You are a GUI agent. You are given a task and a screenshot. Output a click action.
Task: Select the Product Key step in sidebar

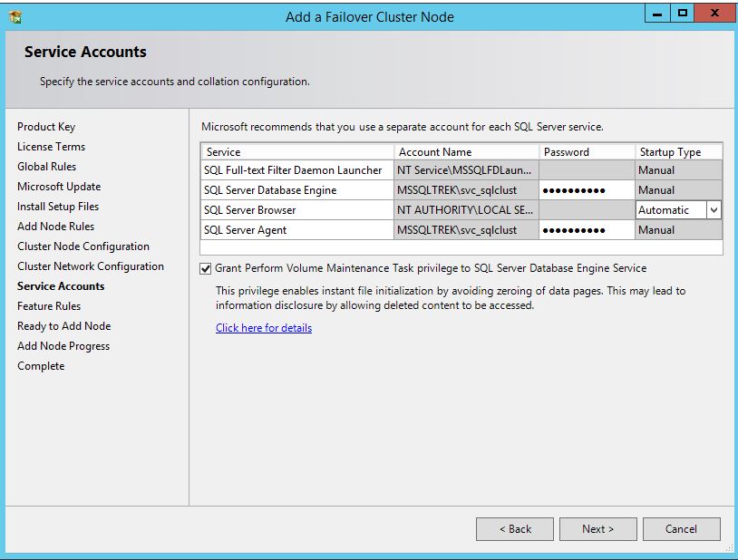pyautogui.click(x=46, y=127)
